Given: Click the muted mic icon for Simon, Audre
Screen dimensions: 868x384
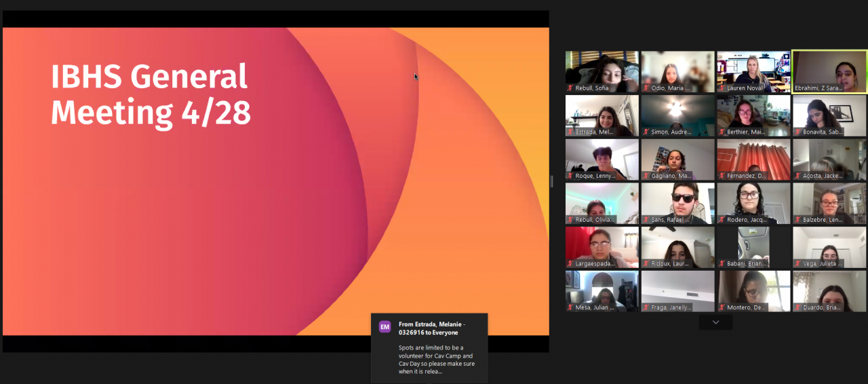Looking at the screenshot, I should [646, 132].
